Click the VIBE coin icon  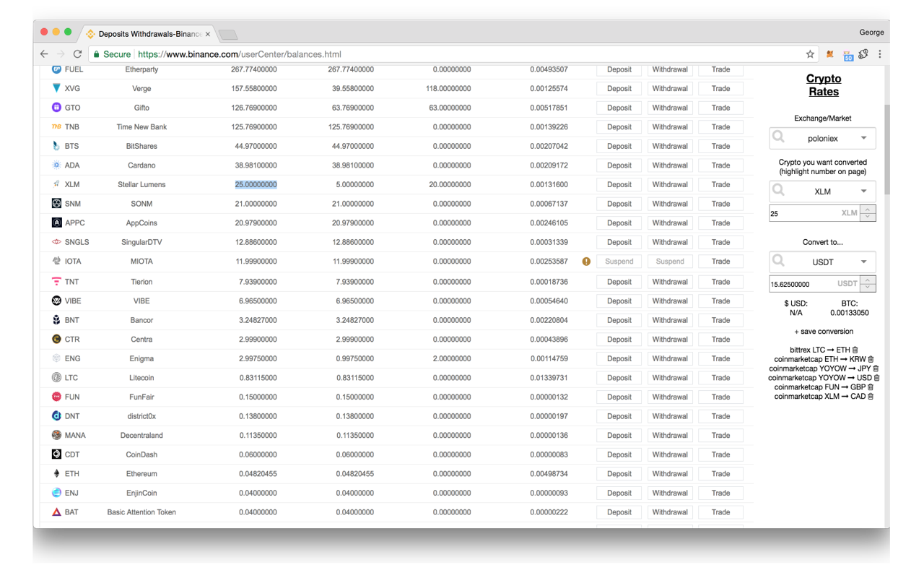[56, 301]
